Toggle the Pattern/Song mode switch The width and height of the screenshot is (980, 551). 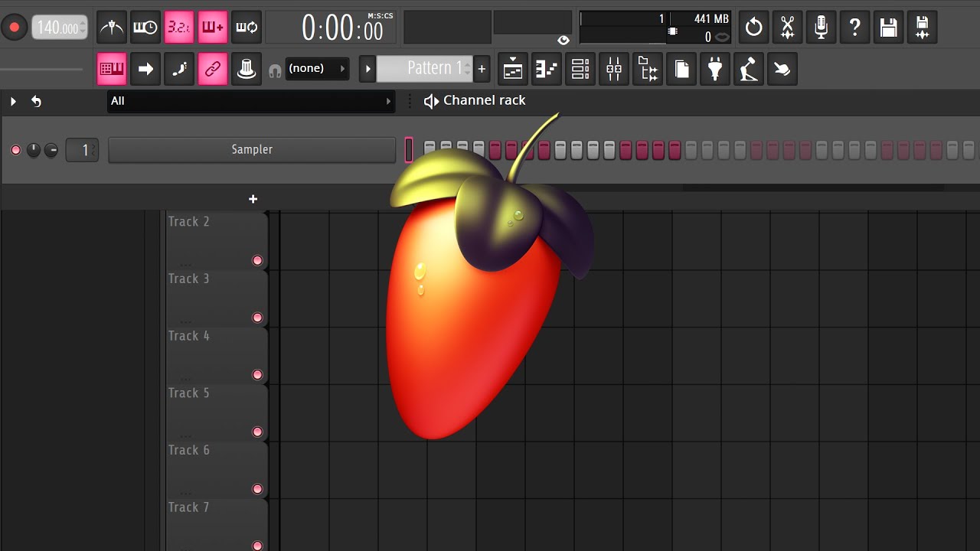tap(111, 69)
